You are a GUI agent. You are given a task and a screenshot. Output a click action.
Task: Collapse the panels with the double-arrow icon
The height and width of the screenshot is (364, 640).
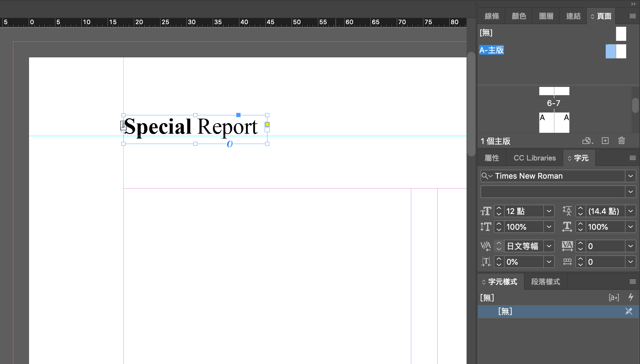tap(633, 4)
